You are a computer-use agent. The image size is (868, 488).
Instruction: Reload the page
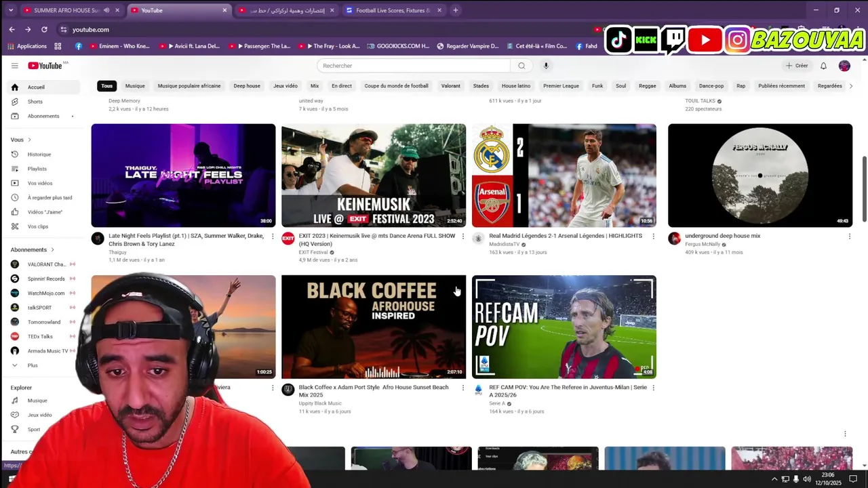[44, 29]
